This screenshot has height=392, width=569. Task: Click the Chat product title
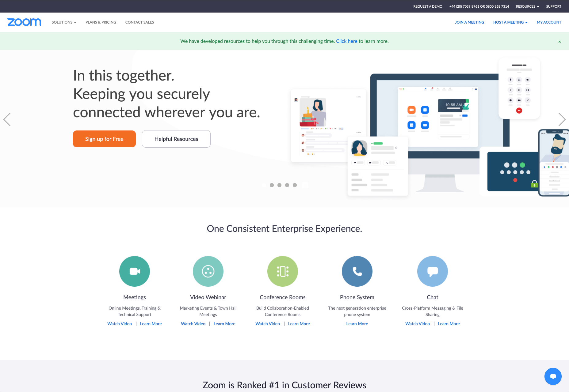pyautogui.click(x=433, y=297)
